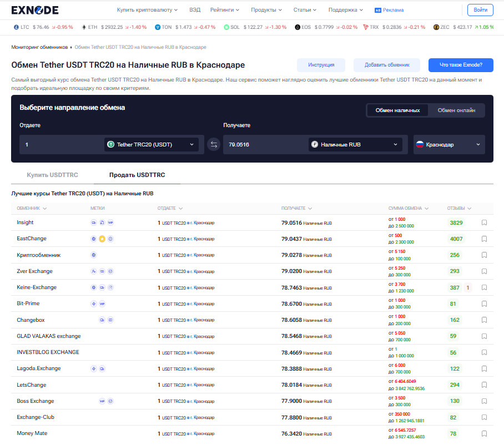This screenshot has width=504, height=445.
Task: Click the swap direction arrows icon
Action: tap(214, 145)
